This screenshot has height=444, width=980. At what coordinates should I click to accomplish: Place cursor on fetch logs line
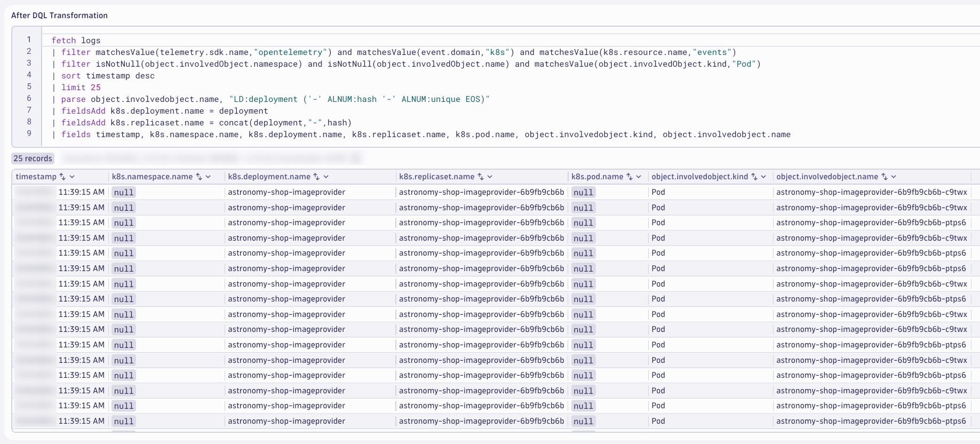(76, 41)
